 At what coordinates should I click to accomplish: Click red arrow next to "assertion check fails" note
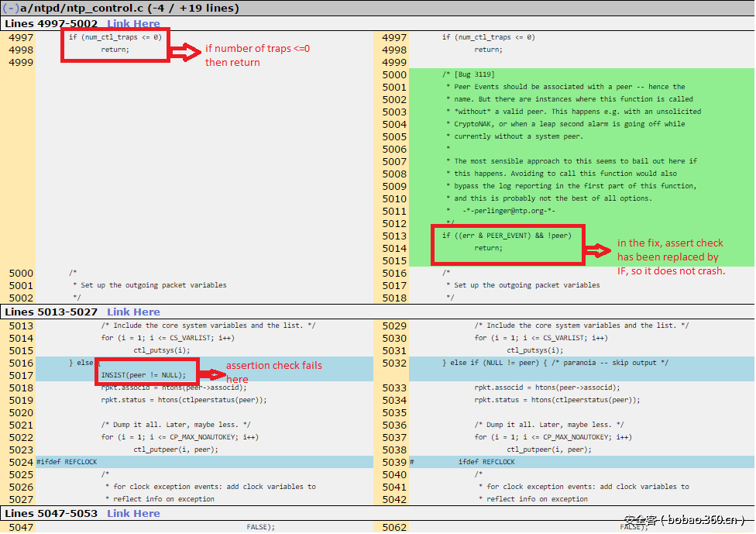pos(208,373)
